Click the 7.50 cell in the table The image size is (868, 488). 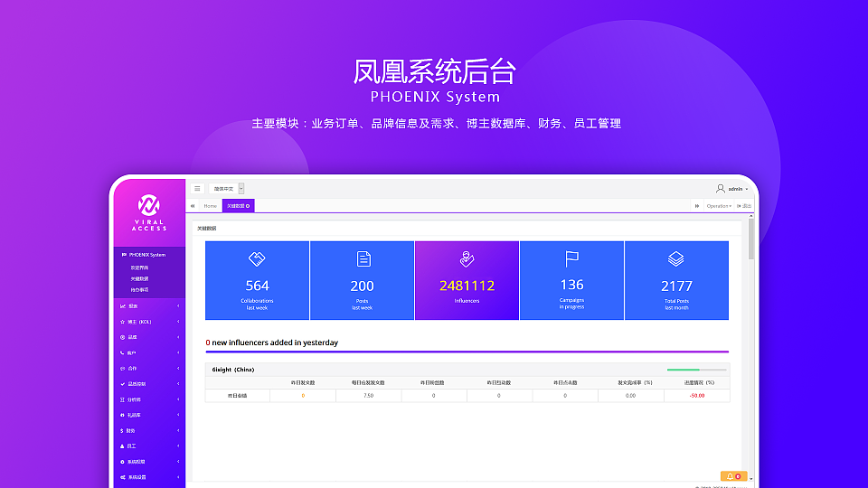(369, 396)
